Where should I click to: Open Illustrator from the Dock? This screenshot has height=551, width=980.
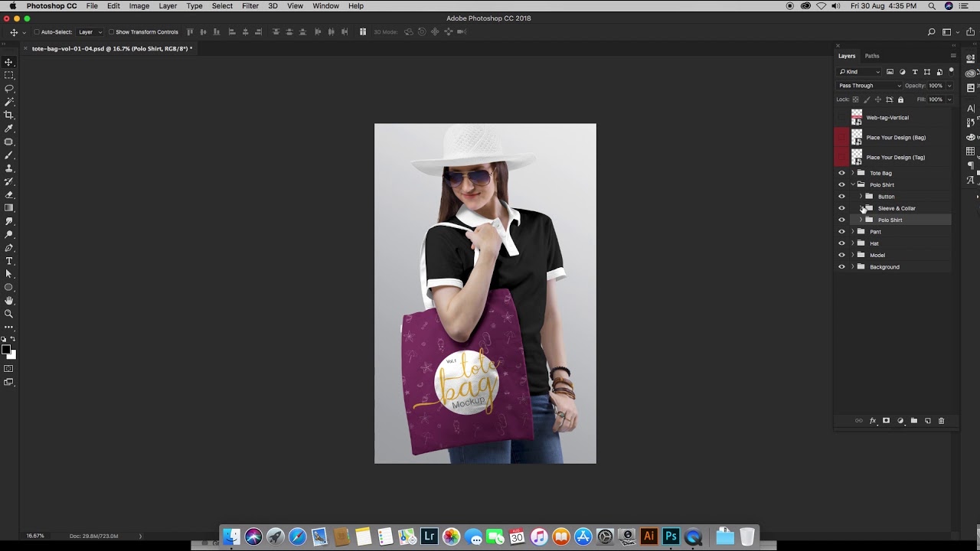(649, 536)
